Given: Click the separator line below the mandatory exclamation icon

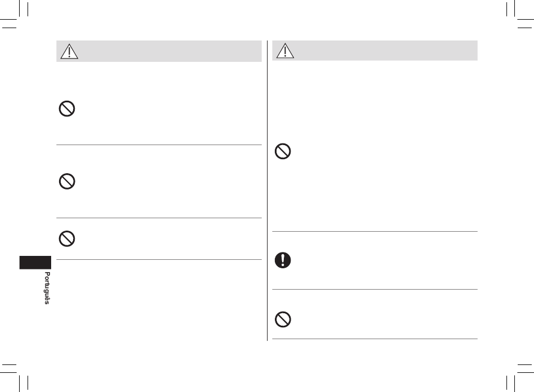Looking at the screenshot, I should pyautogui.click(x=375, y=290).
